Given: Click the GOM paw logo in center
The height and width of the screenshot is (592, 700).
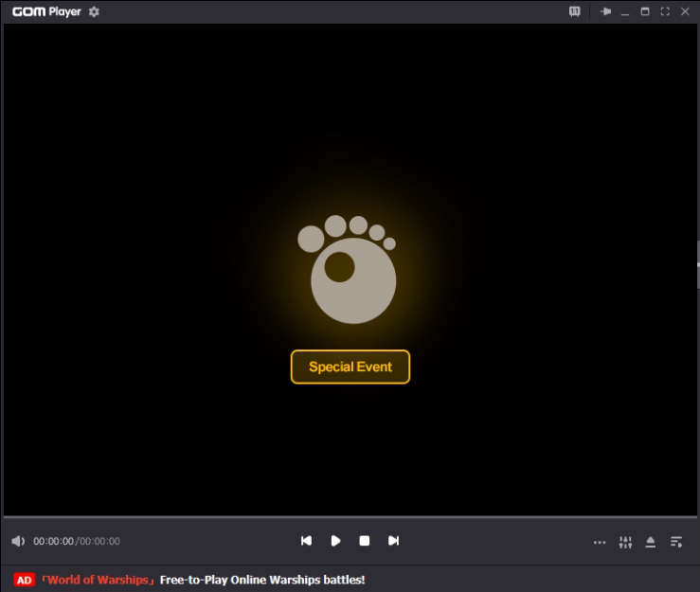Looking at the screenshot, I should click(x=348, y=269).
